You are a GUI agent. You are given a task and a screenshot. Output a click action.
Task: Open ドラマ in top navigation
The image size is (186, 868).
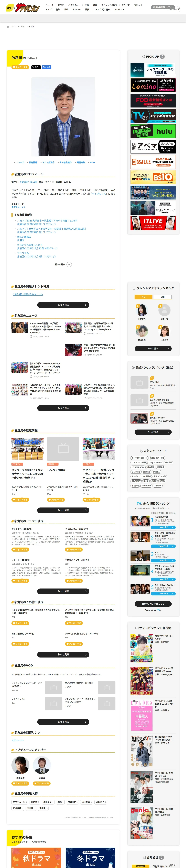[61, 5]
